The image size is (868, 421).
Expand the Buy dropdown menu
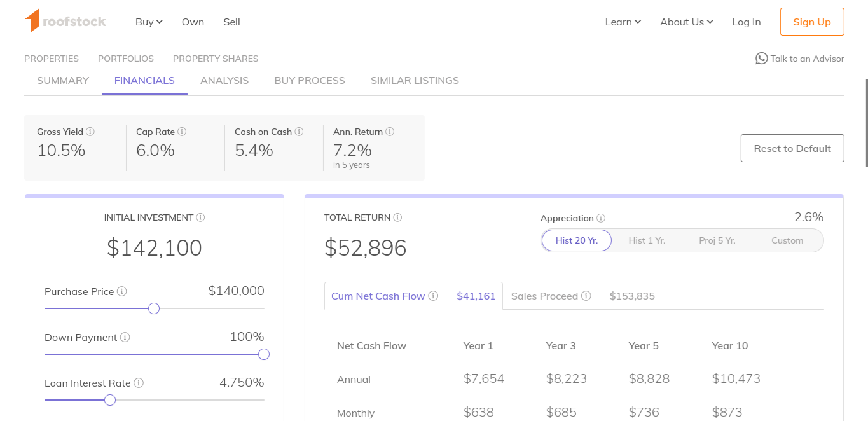point(149,22)
